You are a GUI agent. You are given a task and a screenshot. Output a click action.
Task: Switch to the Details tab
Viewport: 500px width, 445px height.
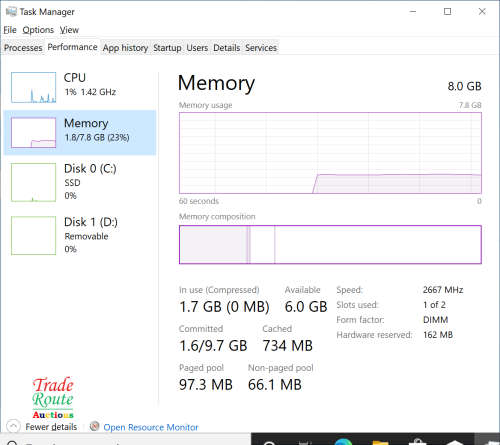click(227, 48)
